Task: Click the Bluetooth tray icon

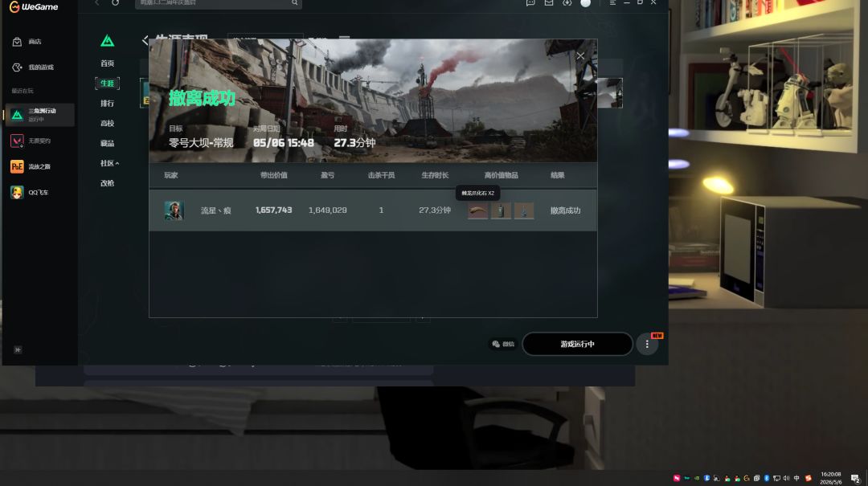Action: [767, 478]
